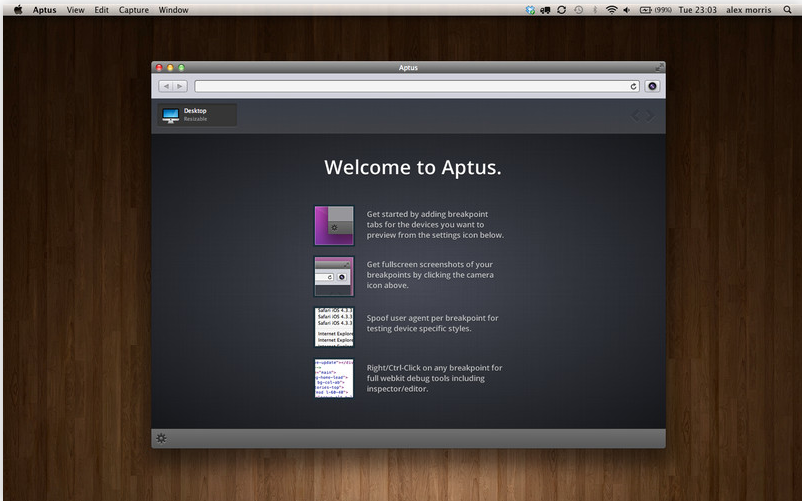Click the Tue 23:03 clock

coord(698,10)
